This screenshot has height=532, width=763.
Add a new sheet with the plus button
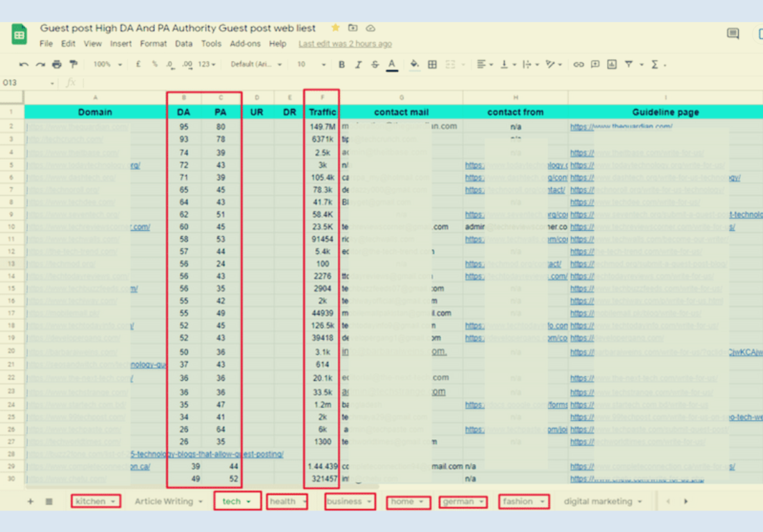click(x=30, y=501)
